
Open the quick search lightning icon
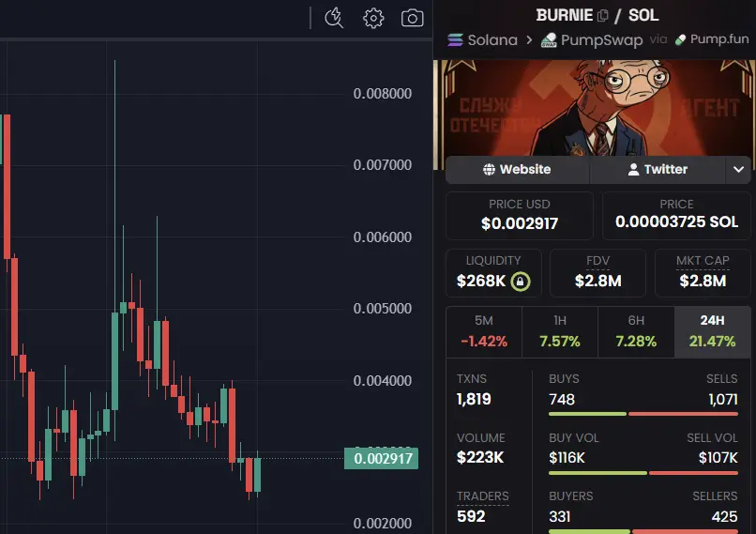[x=334, y=18]
